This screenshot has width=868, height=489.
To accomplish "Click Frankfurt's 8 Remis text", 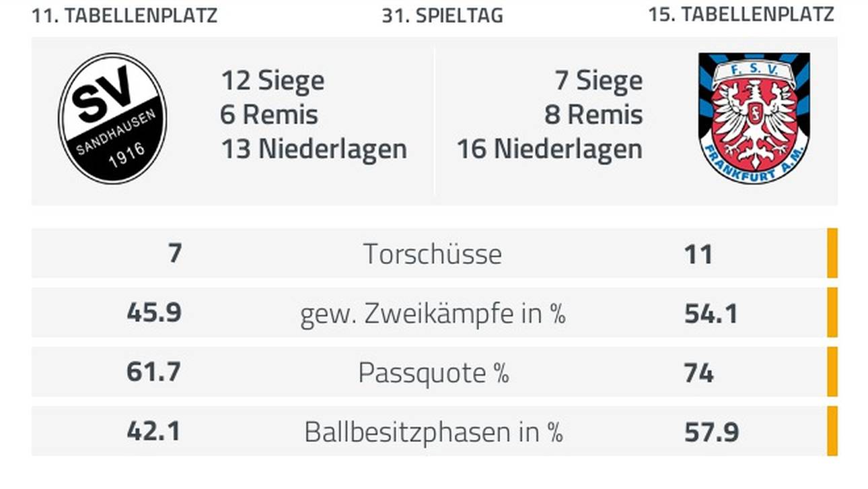I will (x=593, y=115).
